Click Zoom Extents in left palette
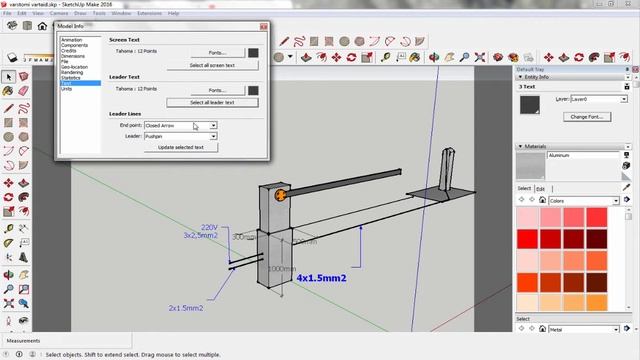This screenshot has width=640, height=360. pos(9,303)
